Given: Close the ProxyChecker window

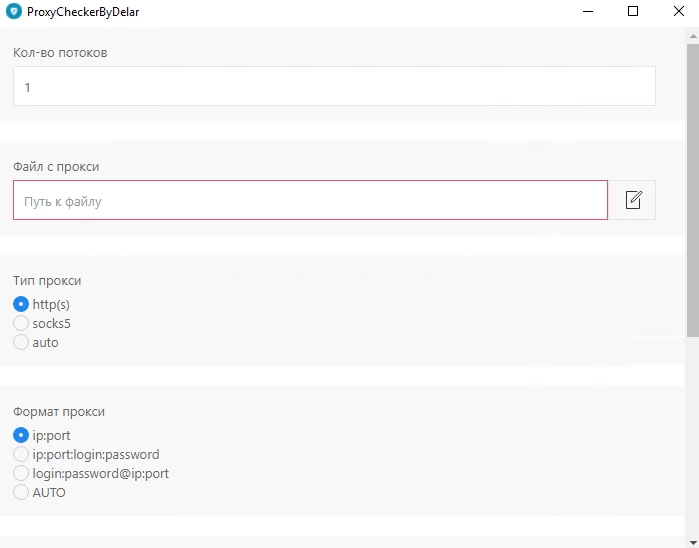Looking at the screenshot, I should click(x=678, y=11).
